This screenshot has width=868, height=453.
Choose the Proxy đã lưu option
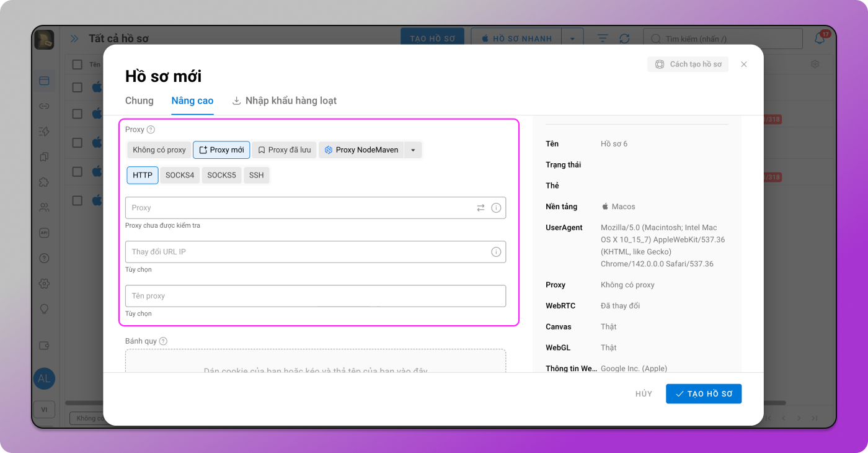click(x=284, y=150)
